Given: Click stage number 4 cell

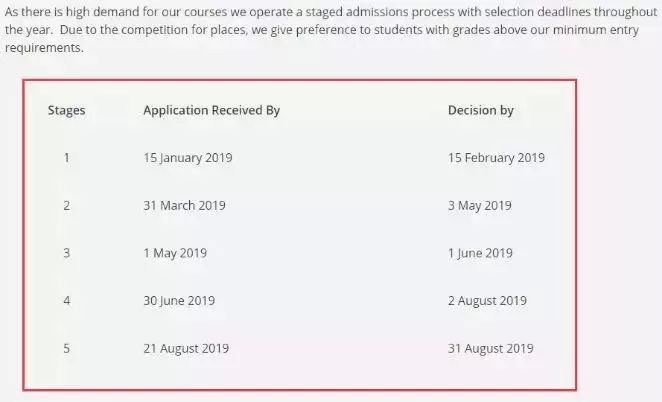Looking at the screenshot, I should 66,301.
